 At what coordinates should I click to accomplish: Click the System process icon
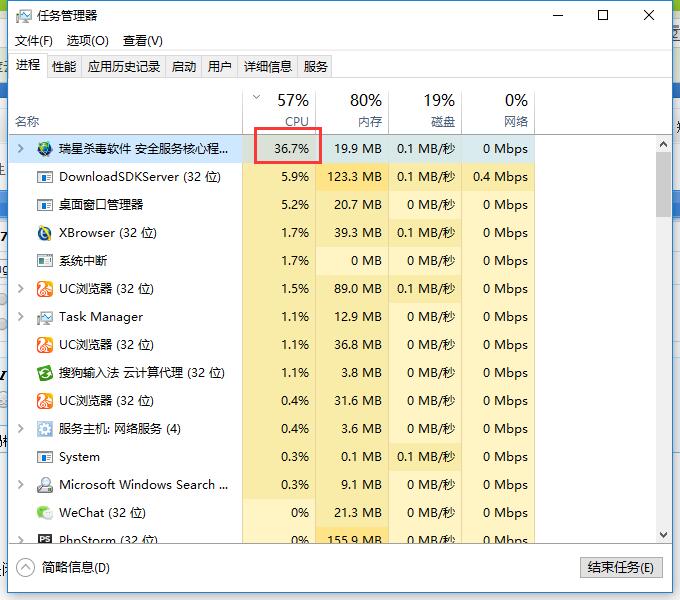(45, 457)
